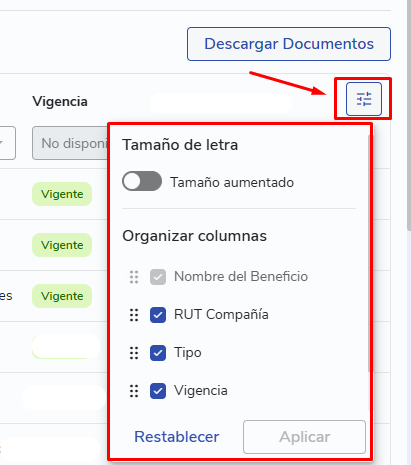Click the Vigencia column header
411x465 pixels.
tap(60, 101)
